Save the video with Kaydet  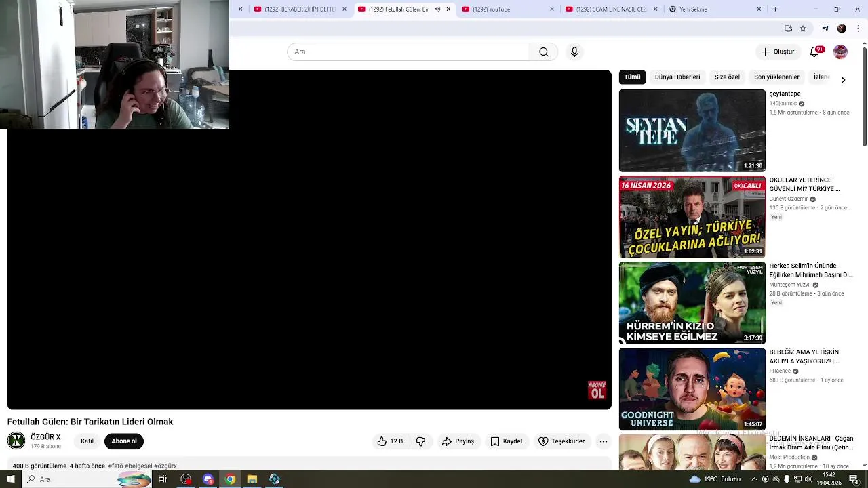pyautogui.click(x=507, y=441)
